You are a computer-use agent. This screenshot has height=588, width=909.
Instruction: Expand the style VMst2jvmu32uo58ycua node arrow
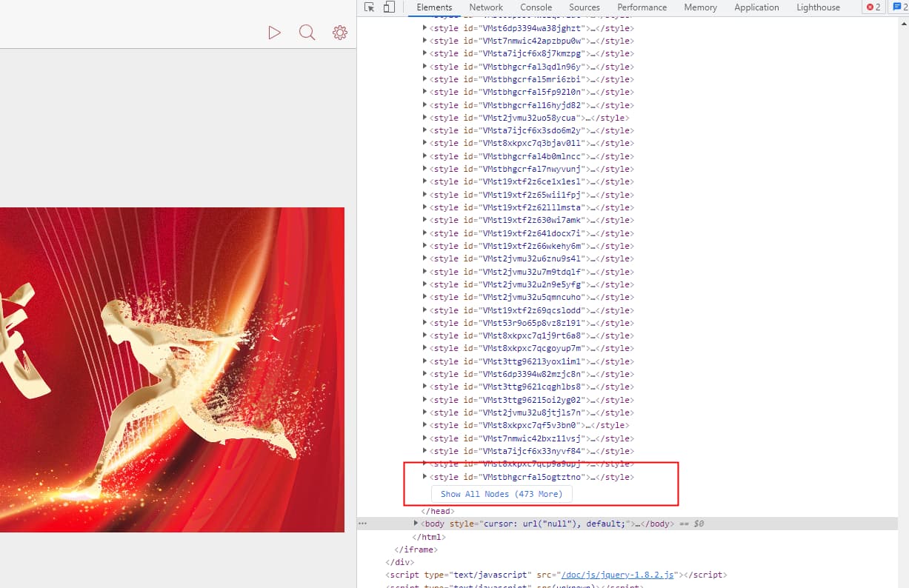[x=424, y=118]
